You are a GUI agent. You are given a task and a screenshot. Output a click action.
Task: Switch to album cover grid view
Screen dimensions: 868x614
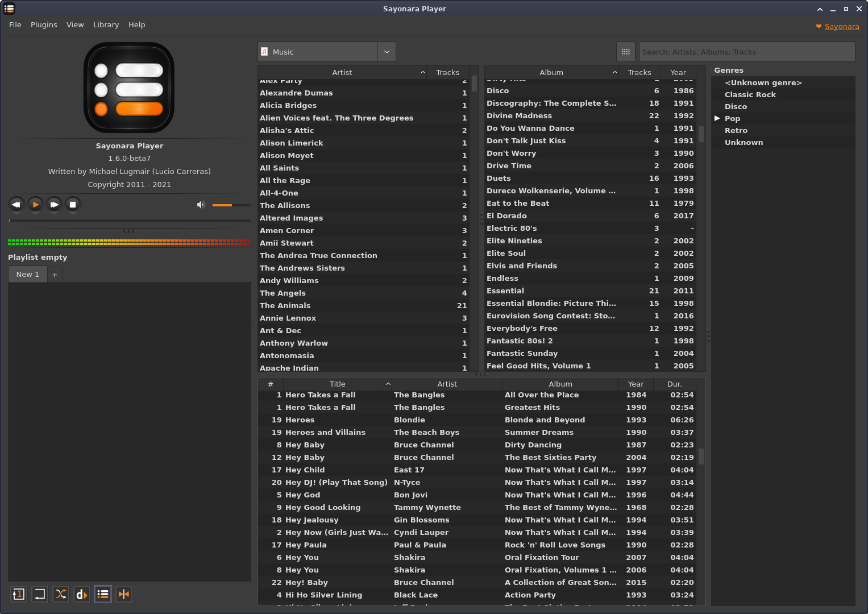[626, 52]
